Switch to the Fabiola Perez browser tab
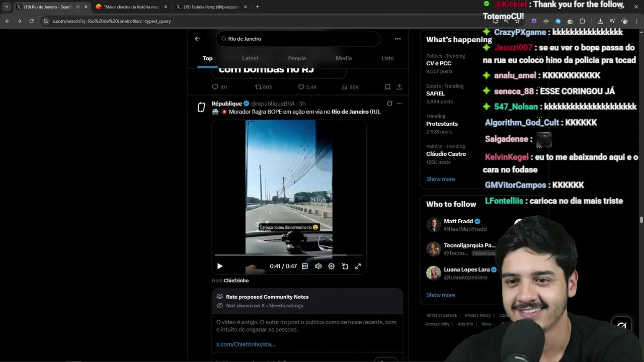Screen dimensions: 644x362 211,7
